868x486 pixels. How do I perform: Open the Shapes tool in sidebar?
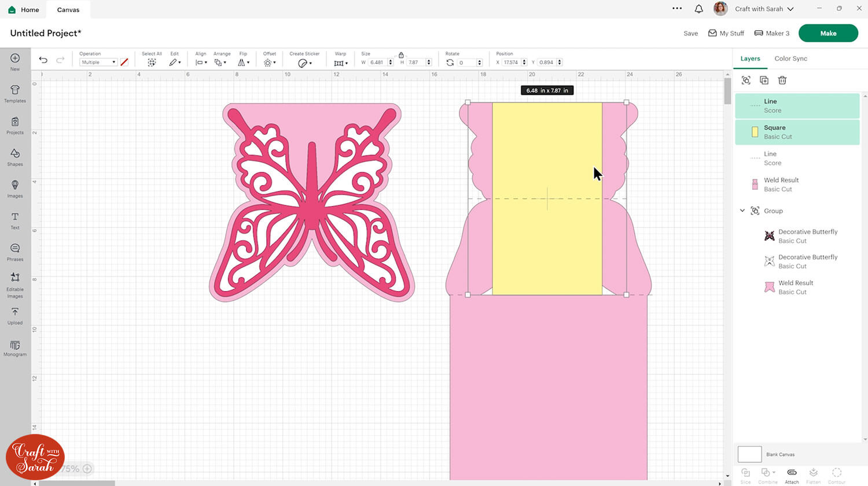click(x=15, y=157)
